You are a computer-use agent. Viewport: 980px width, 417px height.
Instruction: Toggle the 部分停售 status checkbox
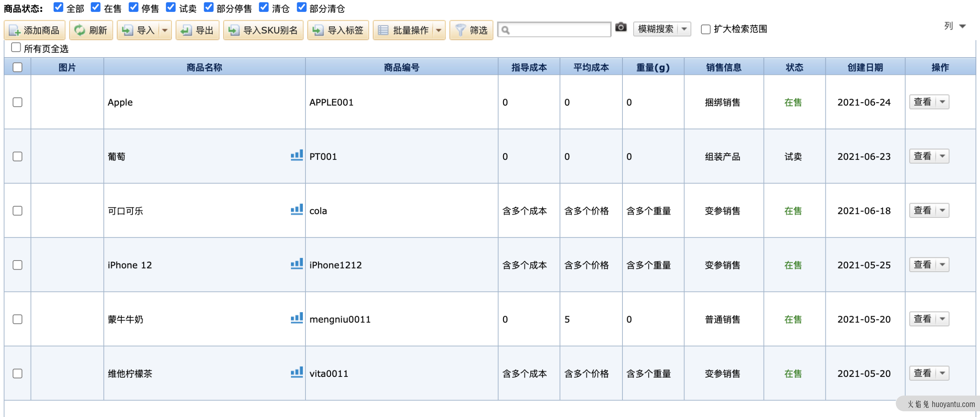coord(208,7)
